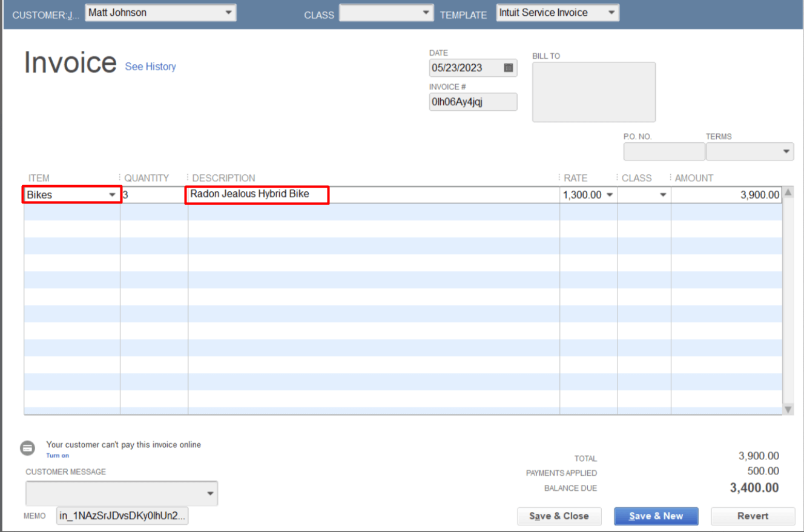Click inside the P.O. NO. field
The width and height of the screenshot is (804, 532).
click(x=664, y=151)
